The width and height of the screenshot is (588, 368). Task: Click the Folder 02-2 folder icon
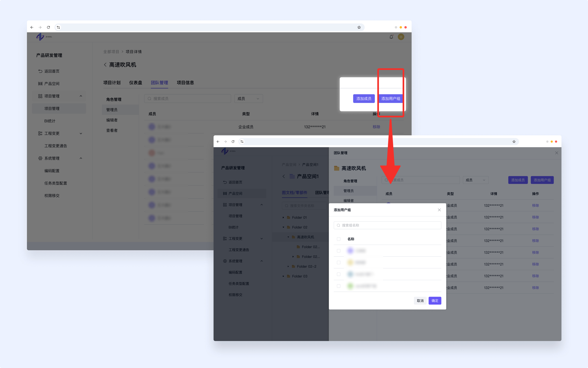[293, 266]
